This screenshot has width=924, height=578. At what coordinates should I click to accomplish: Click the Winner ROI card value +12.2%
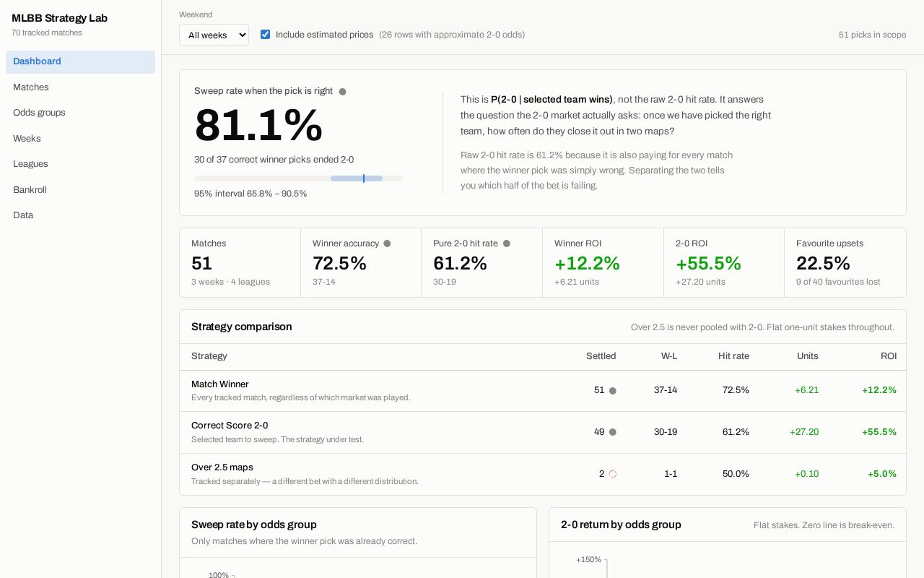pyautogui.click(x=587, y=263)
